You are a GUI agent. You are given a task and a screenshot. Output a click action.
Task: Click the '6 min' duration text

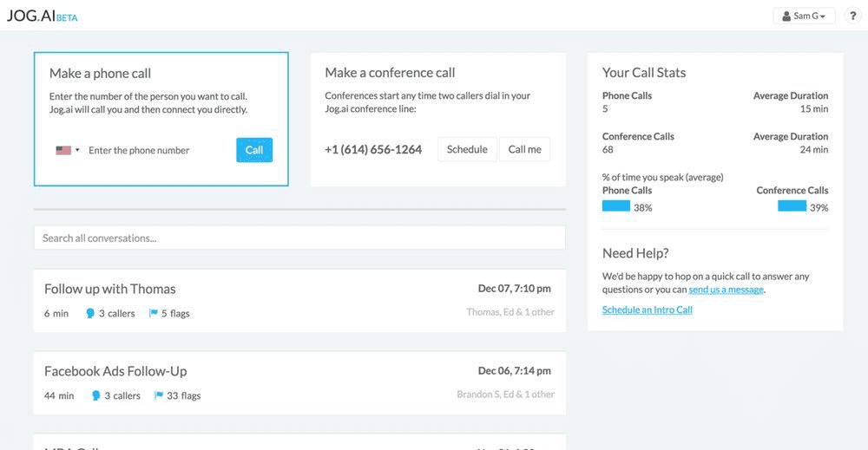click(56, 314)
